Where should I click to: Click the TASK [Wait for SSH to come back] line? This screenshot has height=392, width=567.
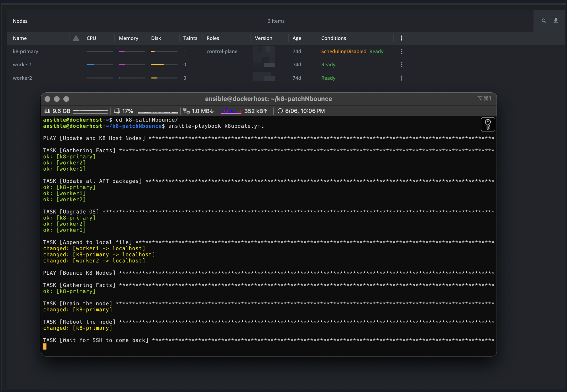(268, 340)
